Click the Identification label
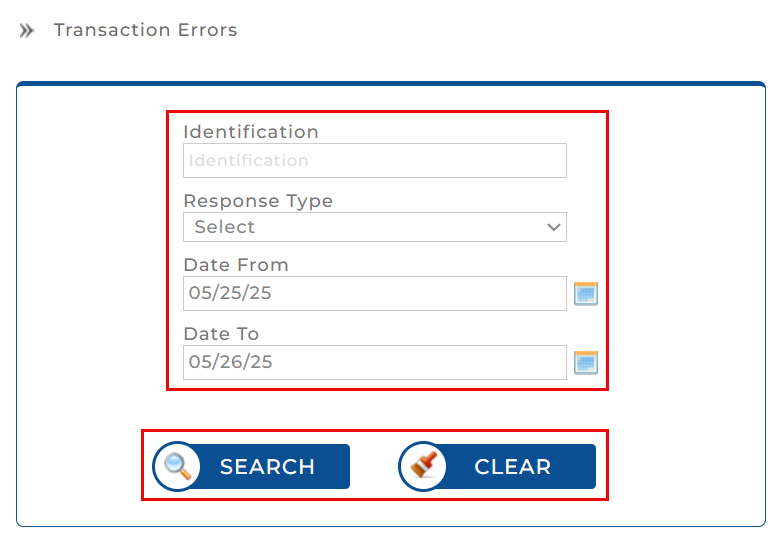This screenshot has height=537, width=780. point(251,132)
